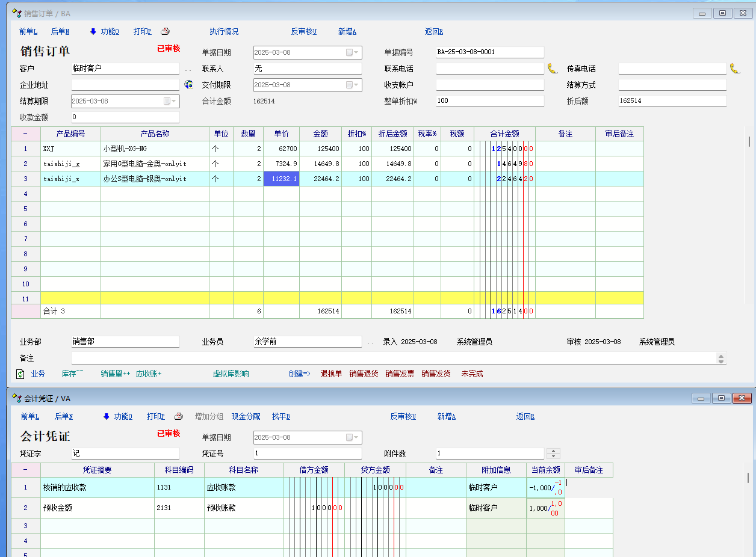Click 现金分配 in the voucher menu
Image resolution: width=756 pixels, height=557 pixels.
click(246, 416)
